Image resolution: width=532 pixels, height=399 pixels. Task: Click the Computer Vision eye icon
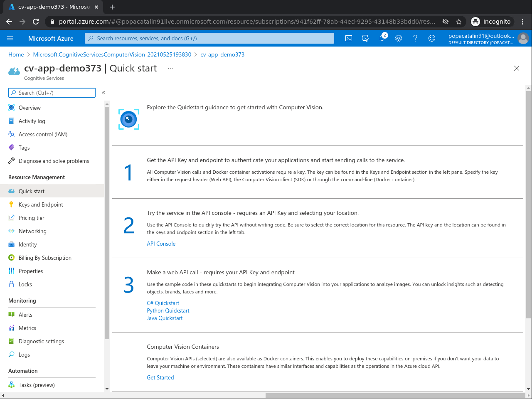(x=129, y=119)
